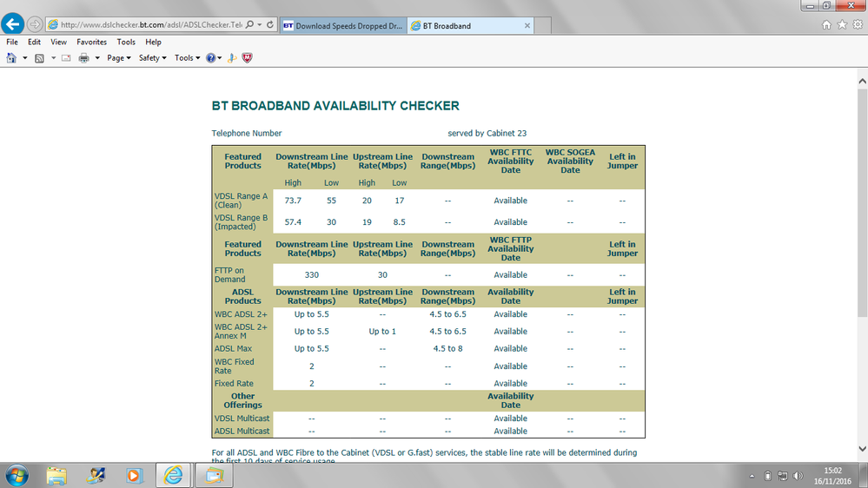Screen dimensions: 868x488
Task: Click the RSS feeds icon
Action: [39, 58]
